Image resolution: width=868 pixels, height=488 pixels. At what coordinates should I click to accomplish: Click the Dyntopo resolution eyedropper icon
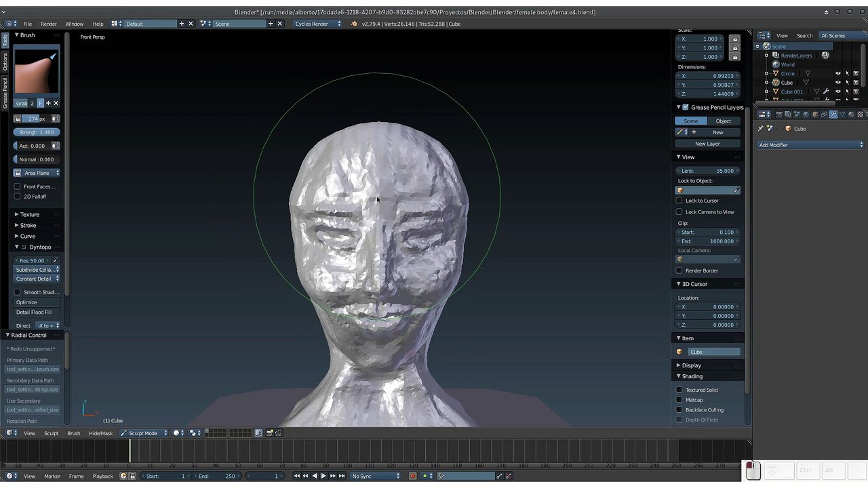(55, 260)
